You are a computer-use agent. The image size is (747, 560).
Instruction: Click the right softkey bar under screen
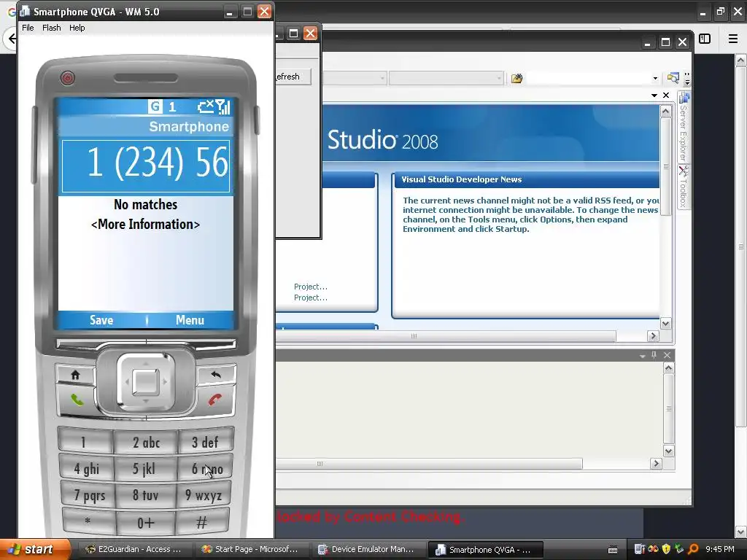coord(192,344)
